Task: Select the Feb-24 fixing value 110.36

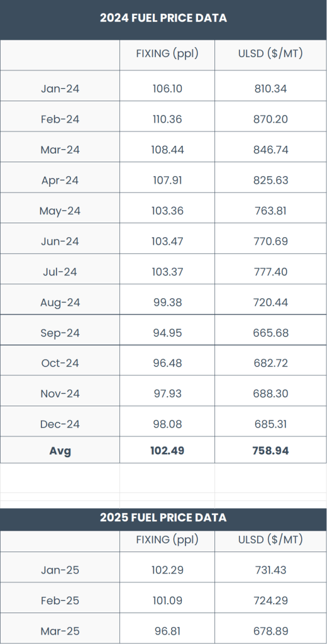Action: coord(167,119)
